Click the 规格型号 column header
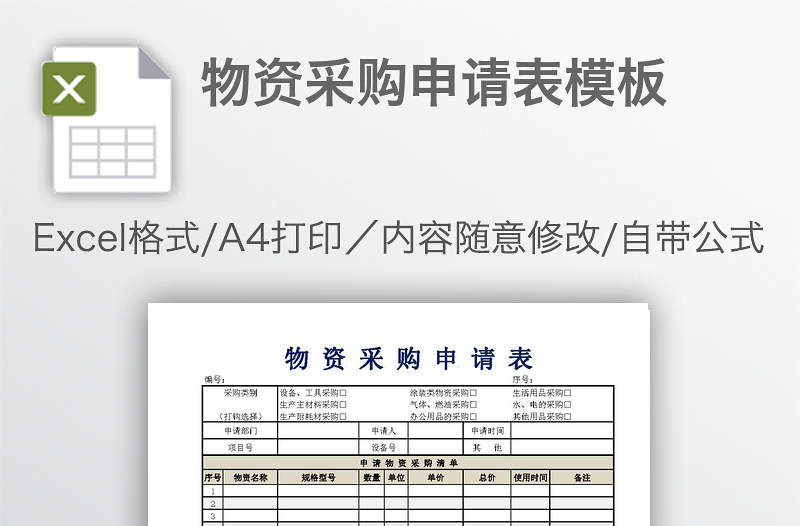 pyautogui.click(x=318, y=478)
